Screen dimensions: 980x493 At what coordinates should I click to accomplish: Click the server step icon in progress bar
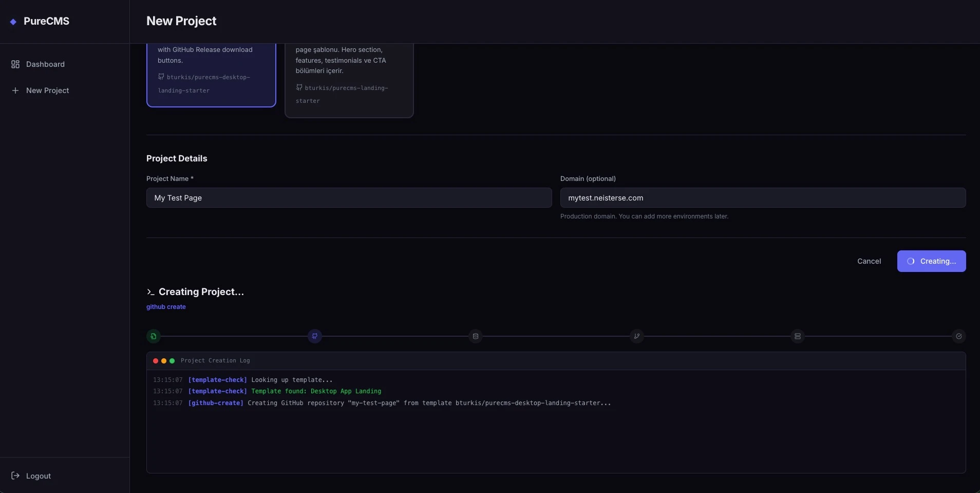pos(798,336)
